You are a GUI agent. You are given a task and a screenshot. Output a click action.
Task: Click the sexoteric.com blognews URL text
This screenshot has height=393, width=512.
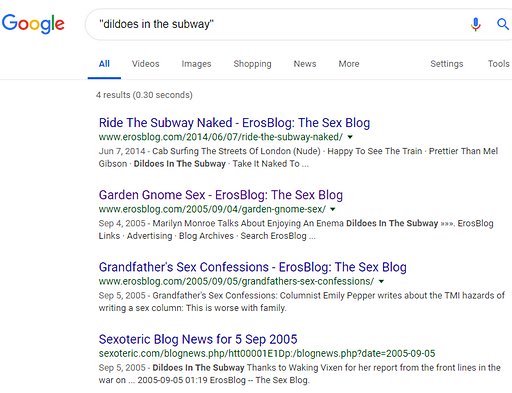point(267,354)
